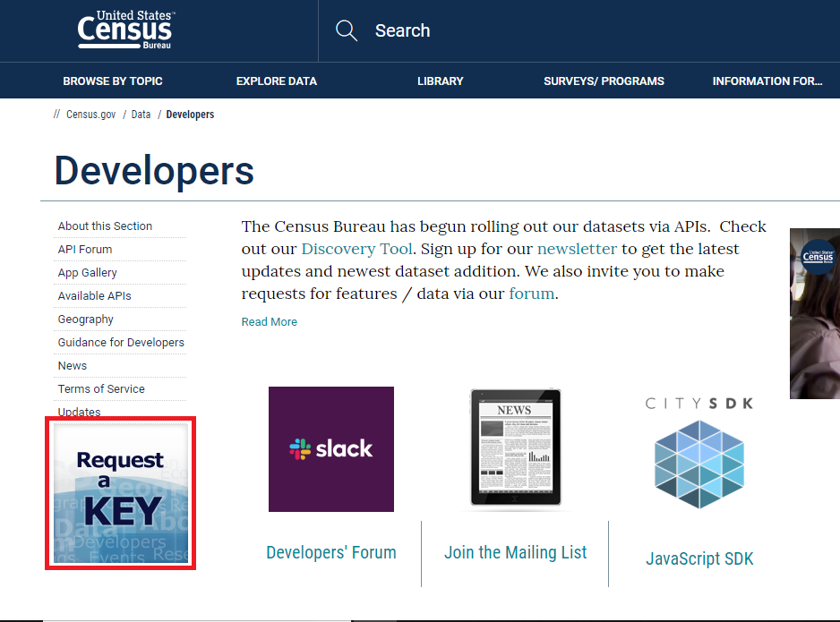The width and height of the screenshot is (840, 622).
Task: Select the EXPLORE DATA navigation item
Action: 276,81
